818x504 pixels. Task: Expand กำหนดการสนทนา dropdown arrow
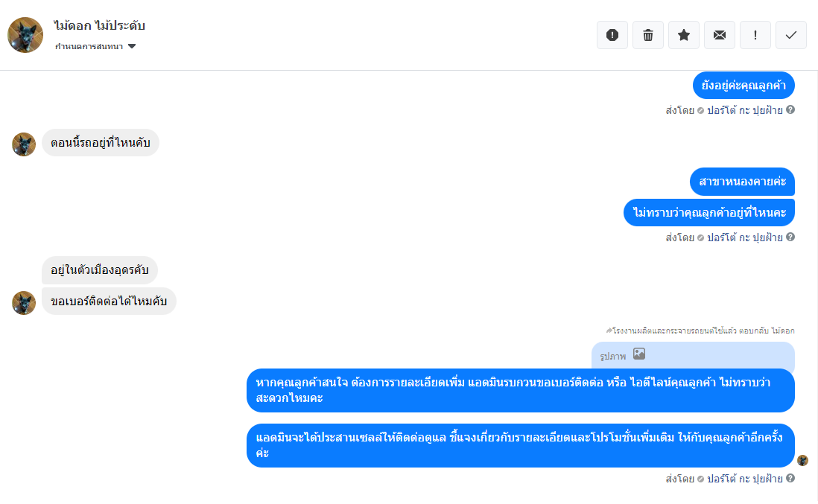click(x=132, y=46)
